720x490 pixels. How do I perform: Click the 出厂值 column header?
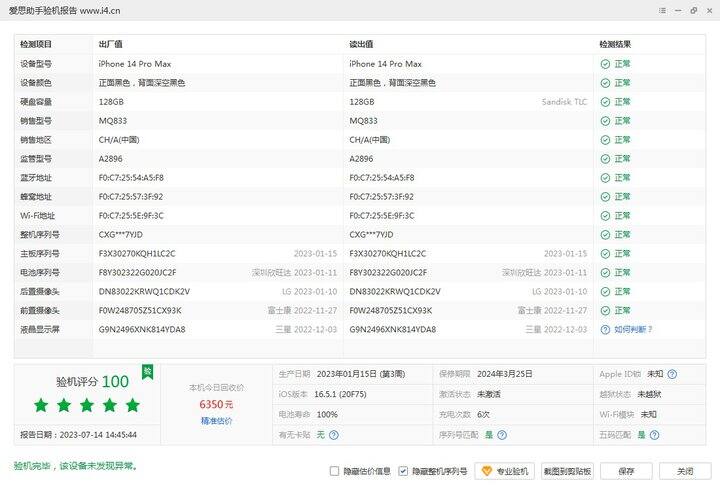click(110, 44)
